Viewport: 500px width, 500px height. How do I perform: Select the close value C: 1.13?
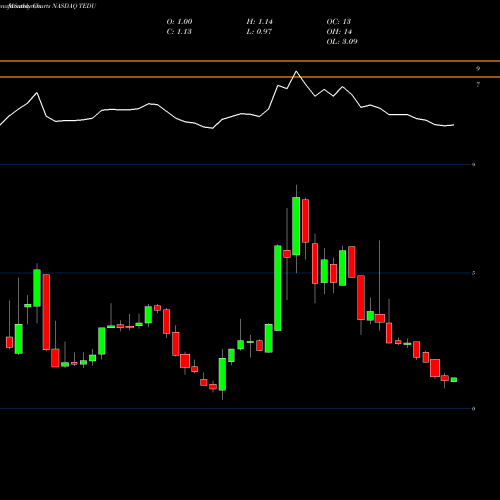[179, 32]
